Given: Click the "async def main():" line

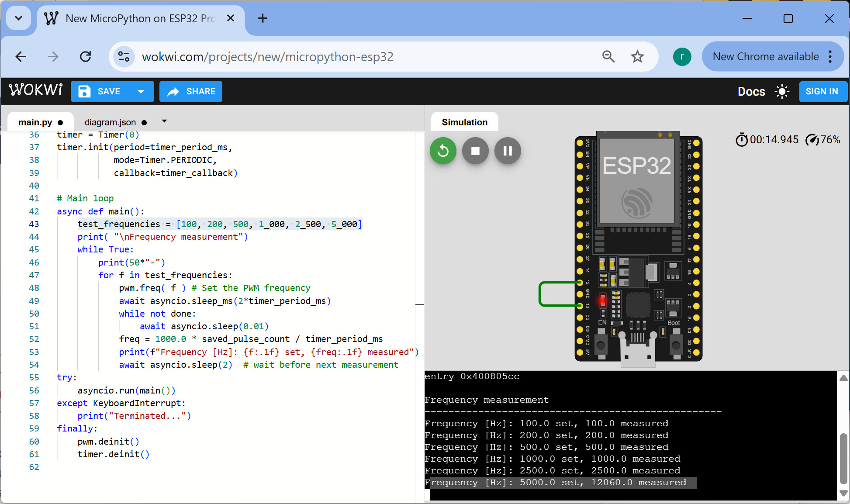Looking at the screenshot, I should pos(100,211).
